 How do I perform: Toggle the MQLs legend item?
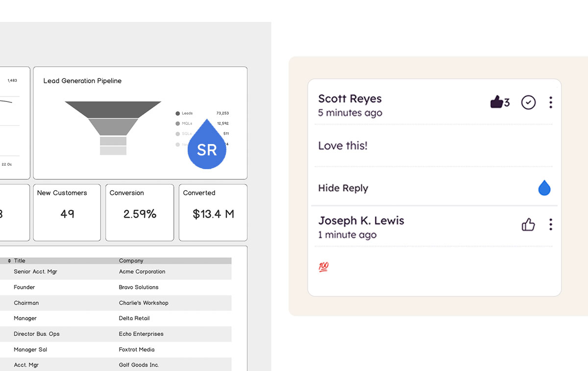point(186,124)
